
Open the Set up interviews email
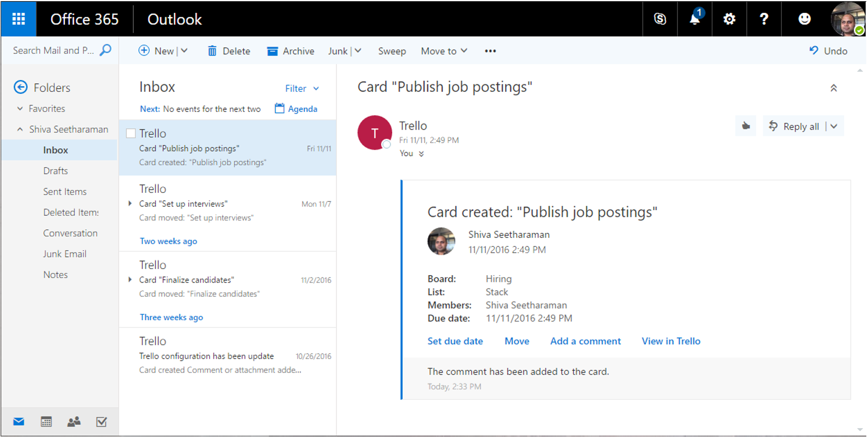click(228, 202)
